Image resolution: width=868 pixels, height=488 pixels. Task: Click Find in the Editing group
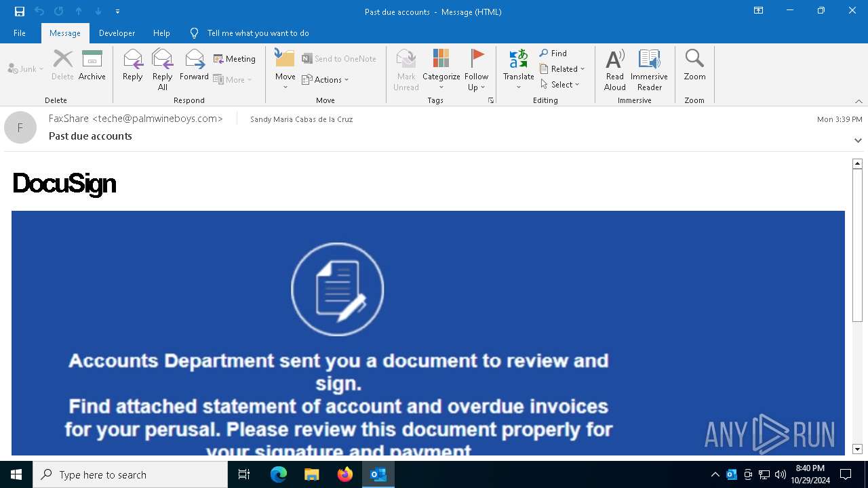click(x=553, y=53)
